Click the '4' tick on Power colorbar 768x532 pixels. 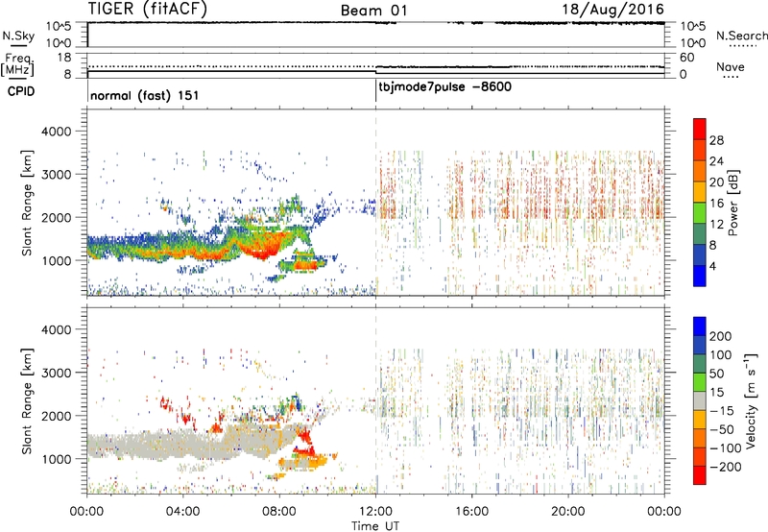coord(713,266)
